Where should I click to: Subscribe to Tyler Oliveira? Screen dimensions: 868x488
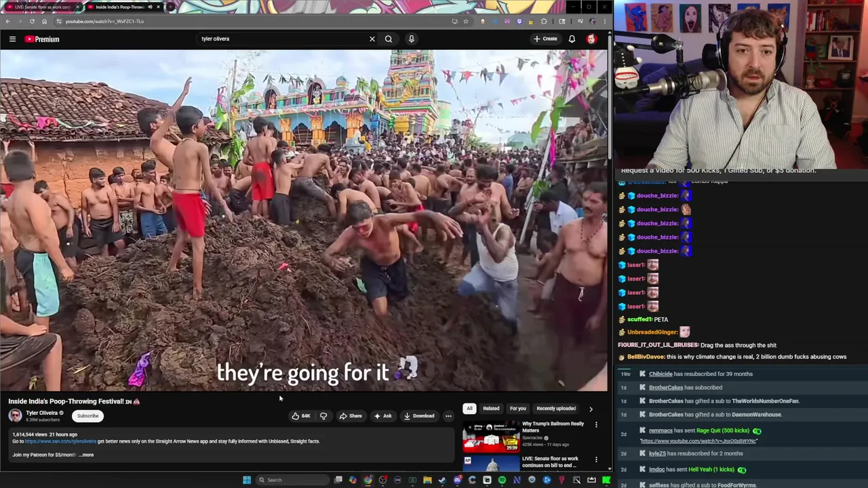[87, 416]
